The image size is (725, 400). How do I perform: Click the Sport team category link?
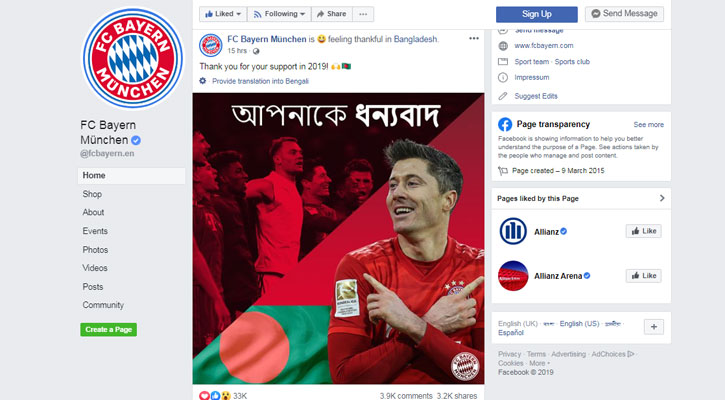pos(532,62)
